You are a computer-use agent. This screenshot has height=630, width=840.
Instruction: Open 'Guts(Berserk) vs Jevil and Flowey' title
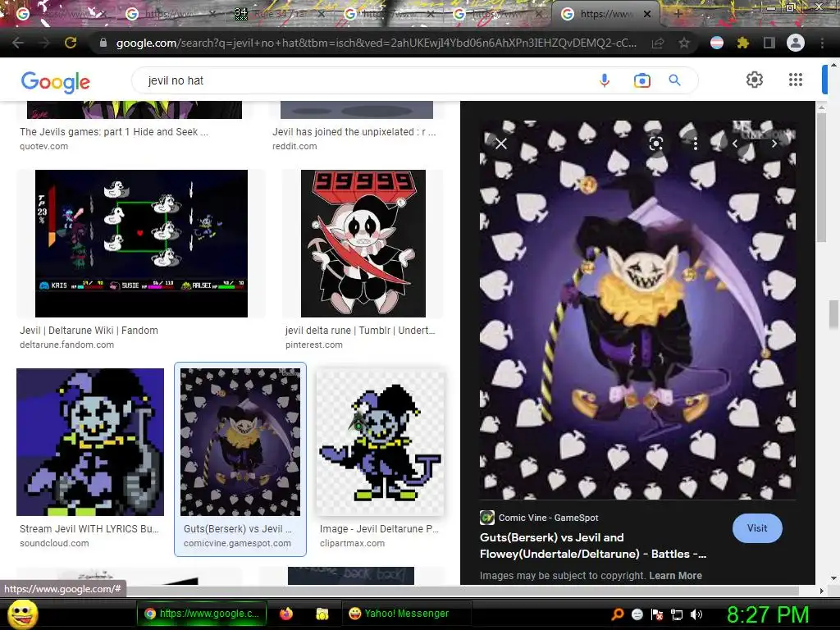pyautogui.click(x=593, y=546)
